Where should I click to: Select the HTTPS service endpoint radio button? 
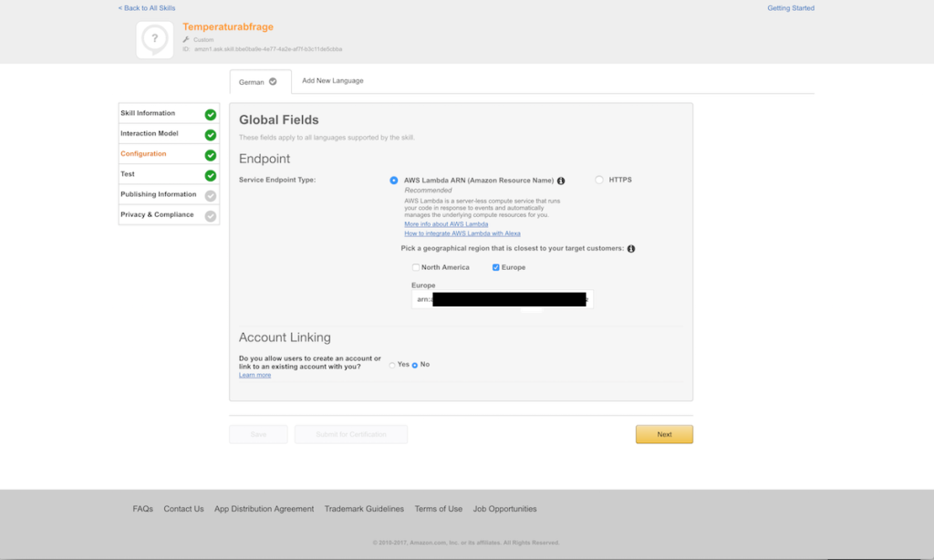click(598, 180)
